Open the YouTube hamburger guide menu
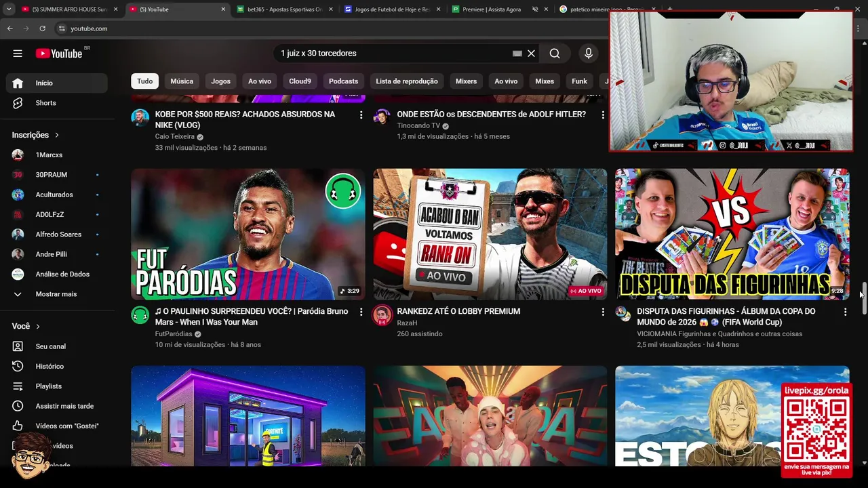868x488 pixels. [x=18, y=54]
